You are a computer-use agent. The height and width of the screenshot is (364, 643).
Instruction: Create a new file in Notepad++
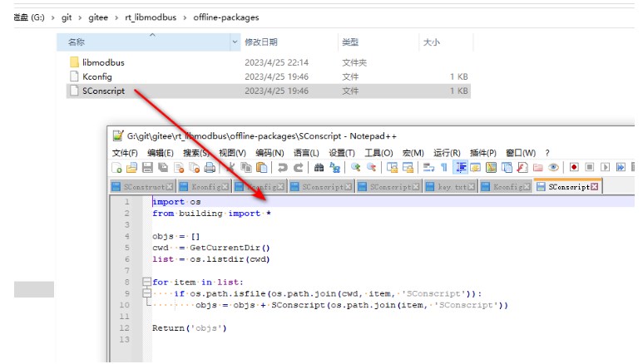[117, 168]
